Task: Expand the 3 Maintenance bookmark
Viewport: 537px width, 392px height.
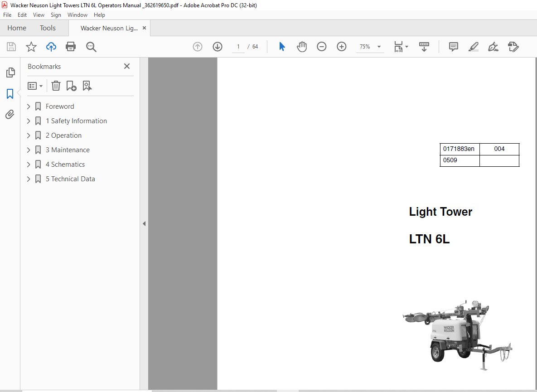Action: tap(29, 150)
